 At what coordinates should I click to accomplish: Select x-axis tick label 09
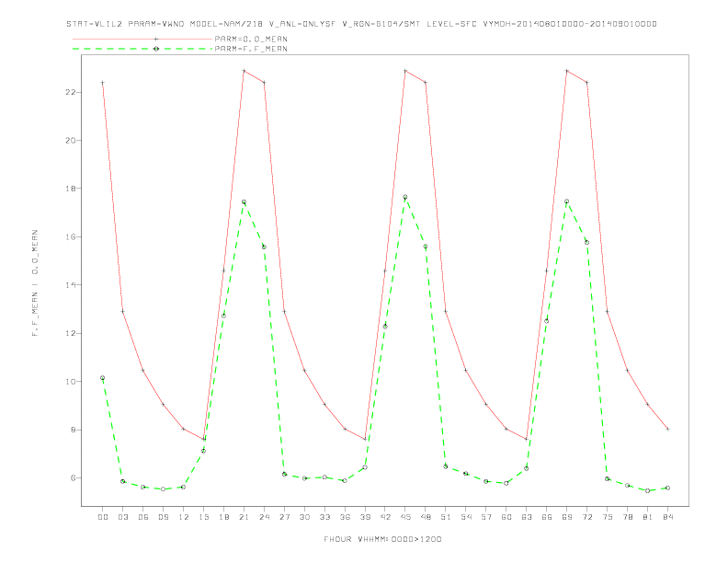coord(163,517)
